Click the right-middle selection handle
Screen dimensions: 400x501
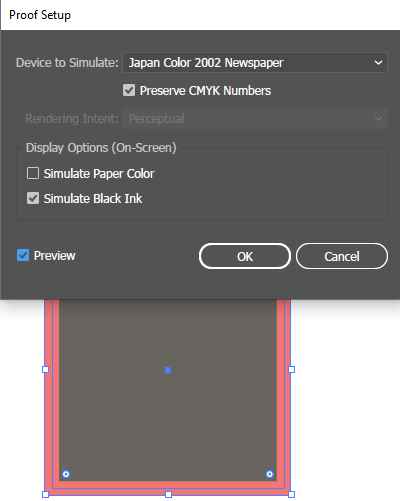coord(291,369)
